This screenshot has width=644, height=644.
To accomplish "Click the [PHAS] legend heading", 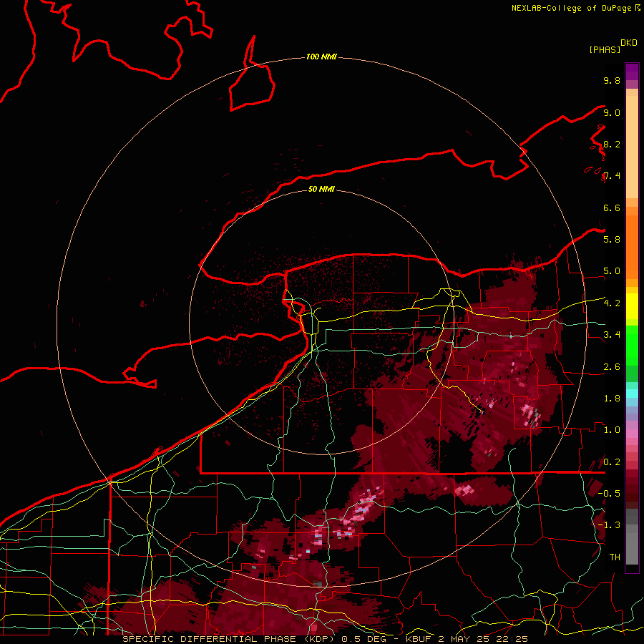I will 605,50.
